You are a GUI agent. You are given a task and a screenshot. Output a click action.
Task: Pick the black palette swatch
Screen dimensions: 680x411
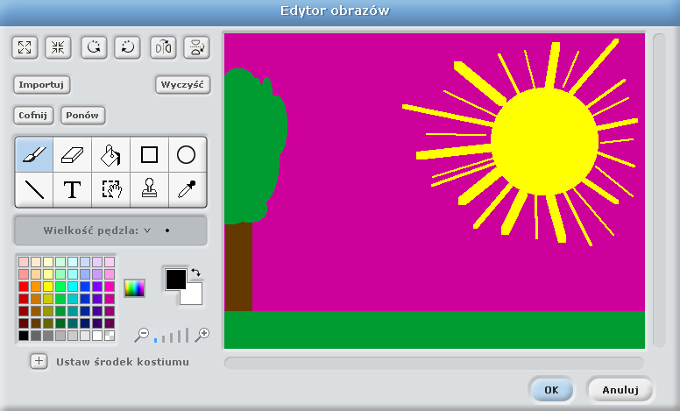(x=23, y=336)
